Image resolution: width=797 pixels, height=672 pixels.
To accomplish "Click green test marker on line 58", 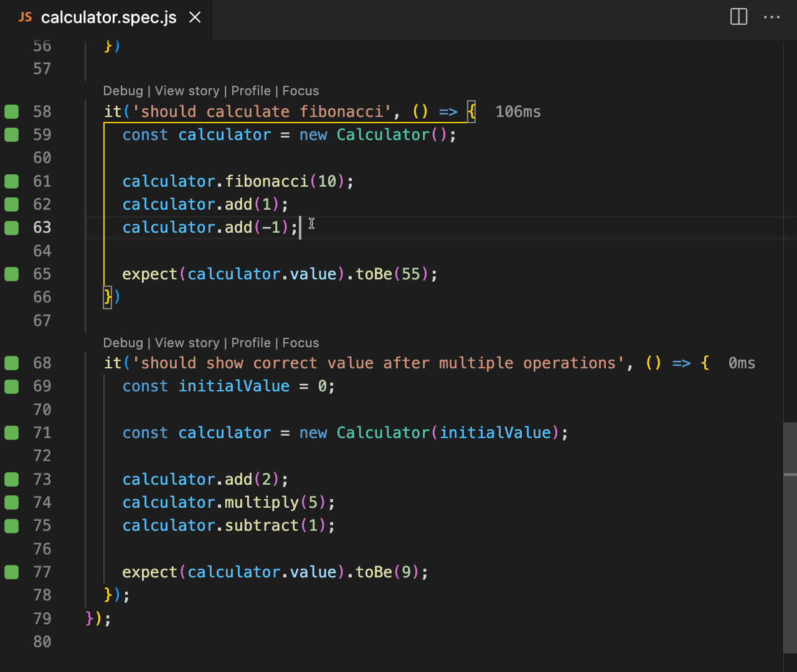I will pyautogui.click(x=12, y=111).
